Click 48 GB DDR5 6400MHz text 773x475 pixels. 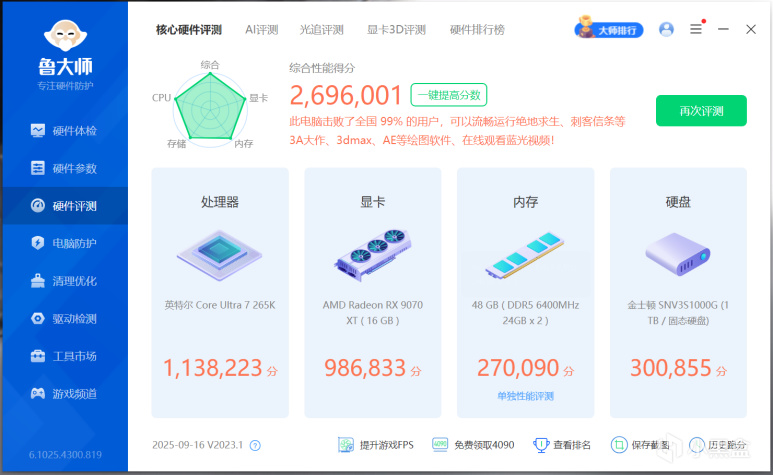tap(526, 313)
